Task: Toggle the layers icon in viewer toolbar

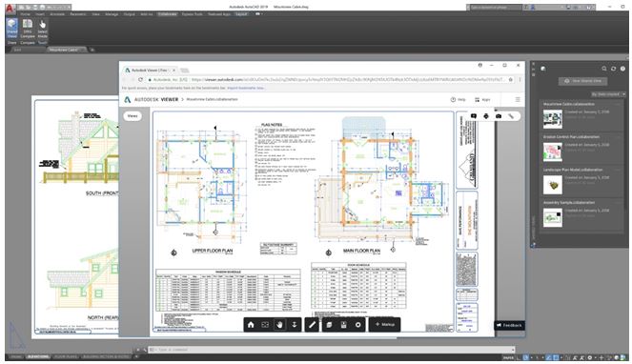Action: tap(329, 325)
